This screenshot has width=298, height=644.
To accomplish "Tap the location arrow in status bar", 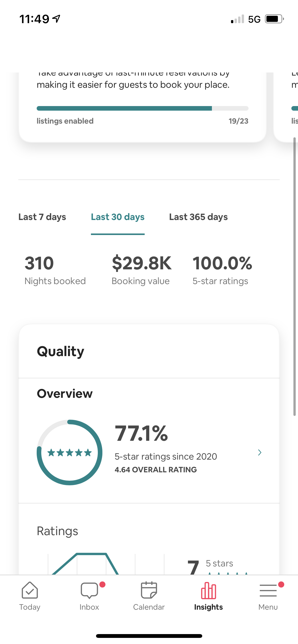I will (x=56, y=19).
